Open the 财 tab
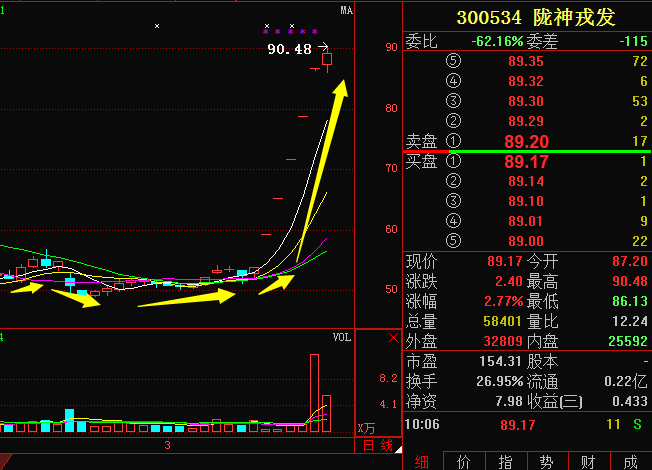 pos(589,461)
